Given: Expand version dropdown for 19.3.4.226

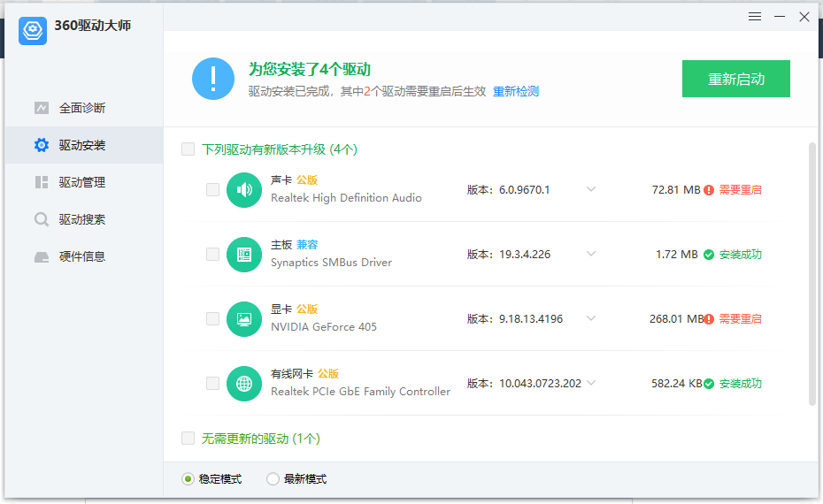Looking at the screenshot, I should (x=591, y=254).
